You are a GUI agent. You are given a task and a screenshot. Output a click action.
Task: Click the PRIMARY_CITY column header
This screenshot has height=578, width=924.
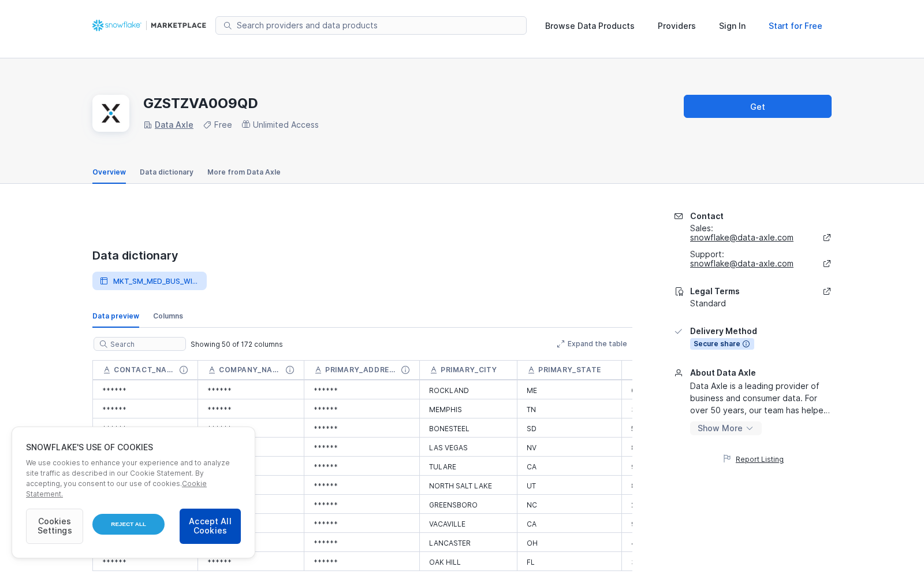(468, 370)
